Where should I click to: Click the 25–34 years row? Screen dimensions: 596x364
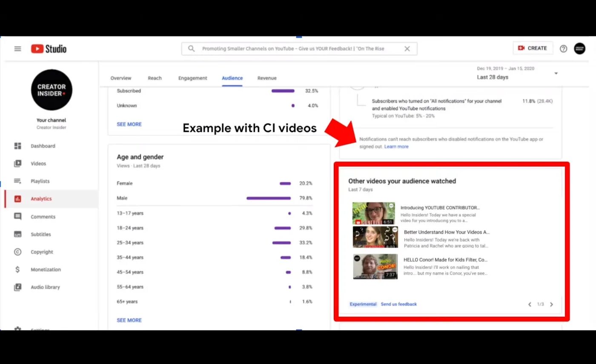(x=215, y=243)
